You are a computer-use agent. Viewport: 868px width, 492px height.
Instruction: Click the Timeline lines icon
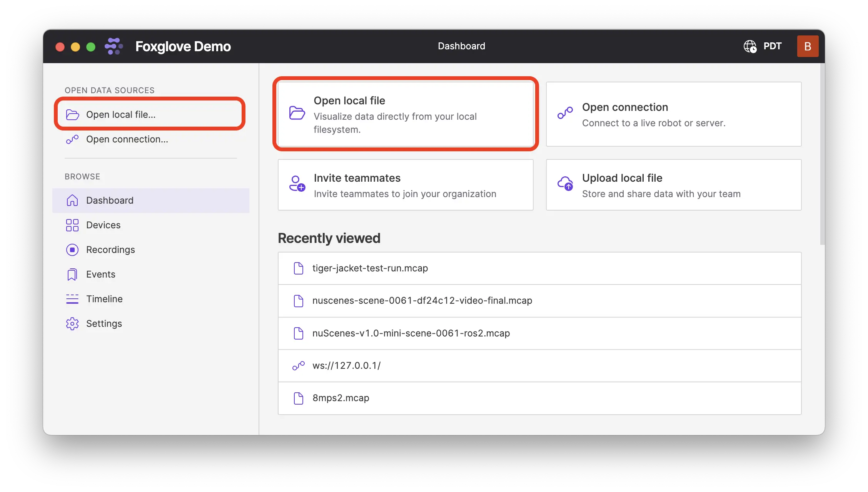[72, 299]
